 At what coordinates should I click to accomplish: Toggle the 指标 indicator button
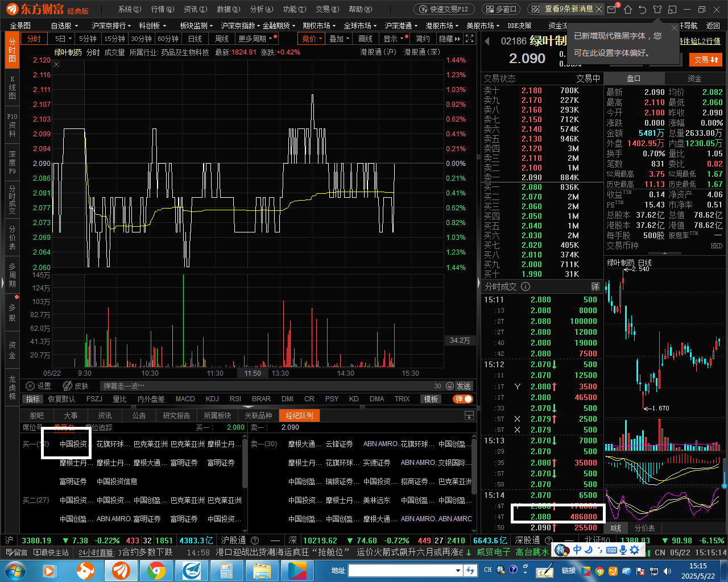point(33,399)
